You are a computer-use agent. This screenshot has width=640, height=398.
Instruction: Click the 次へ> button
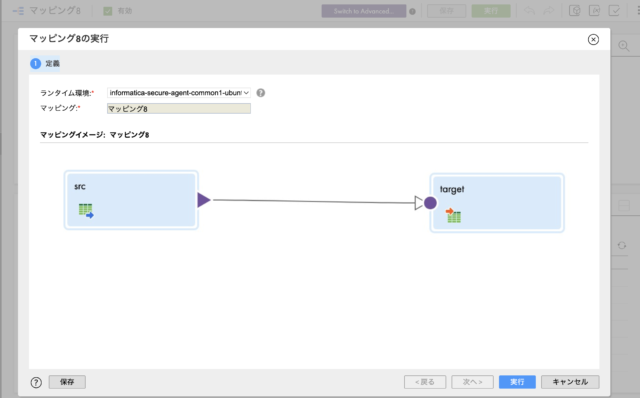click(x=472, y=382)
